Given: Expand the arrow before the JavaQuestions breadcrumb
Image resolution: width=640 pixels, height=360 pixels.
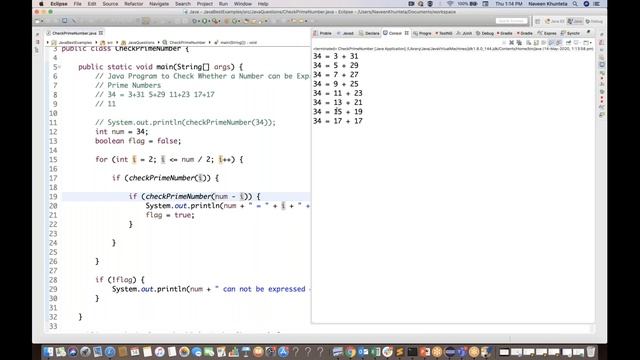Looking at the screenshot, I should click(117, 42).
